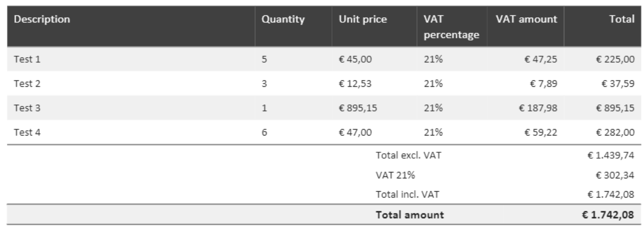Click the Quantity column header
This screenshot has height=234, width=644.
pyautogui.click(x=283, y=20)
